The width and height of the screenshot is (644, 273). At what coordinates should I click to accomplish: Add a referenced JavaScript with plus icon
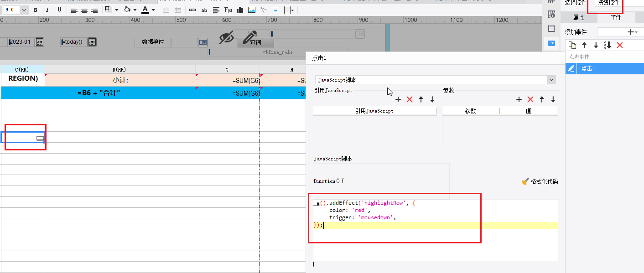(x=398, y=99)
